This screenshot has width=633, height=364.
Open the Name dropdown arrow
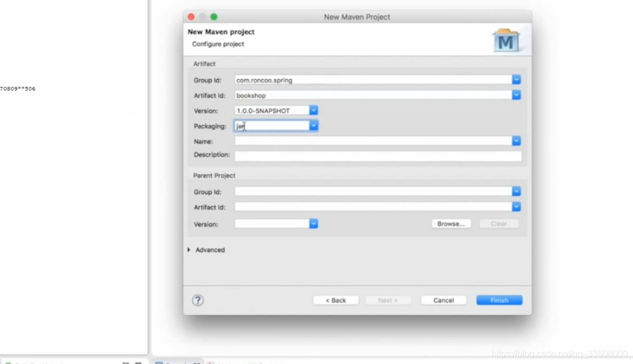tap(516, 141)
